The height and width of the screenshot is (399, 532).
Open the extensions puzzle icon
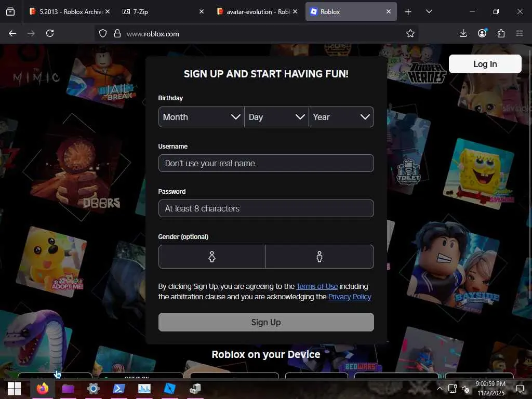pyautogui.click(x=501, y=33)
